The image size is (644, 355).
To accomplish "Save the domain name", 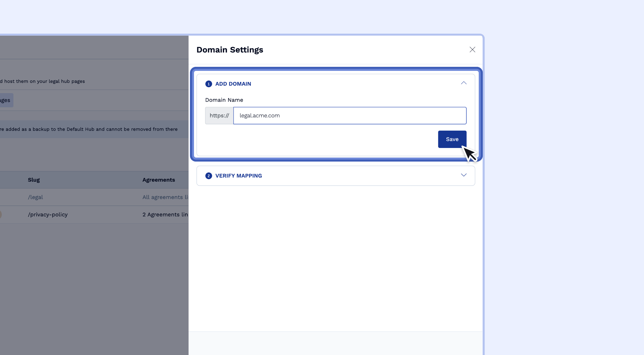I will [x=452, y=139].
